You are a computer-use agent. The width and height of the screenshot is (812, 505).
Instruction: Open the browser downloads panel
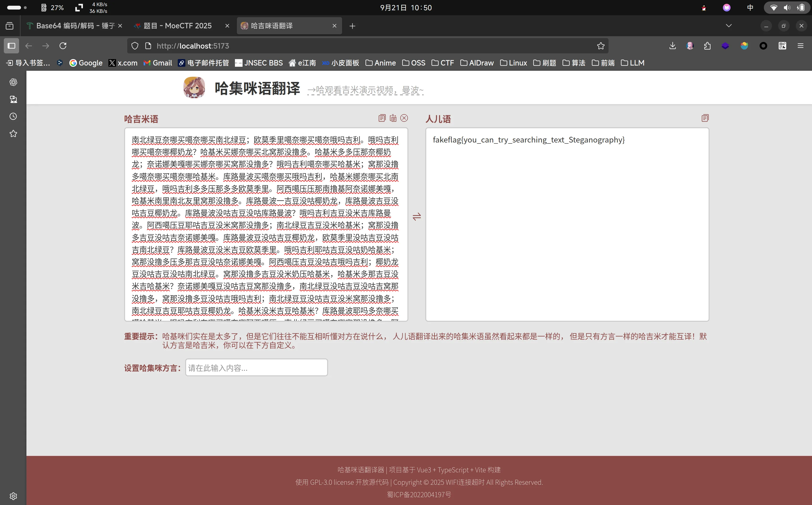(672, 46)
